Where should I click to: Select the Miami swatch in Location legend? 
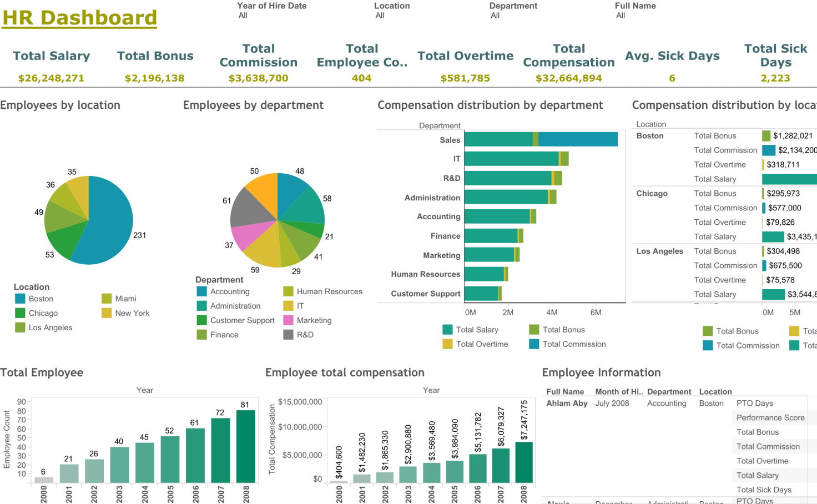tap(107, 299)
